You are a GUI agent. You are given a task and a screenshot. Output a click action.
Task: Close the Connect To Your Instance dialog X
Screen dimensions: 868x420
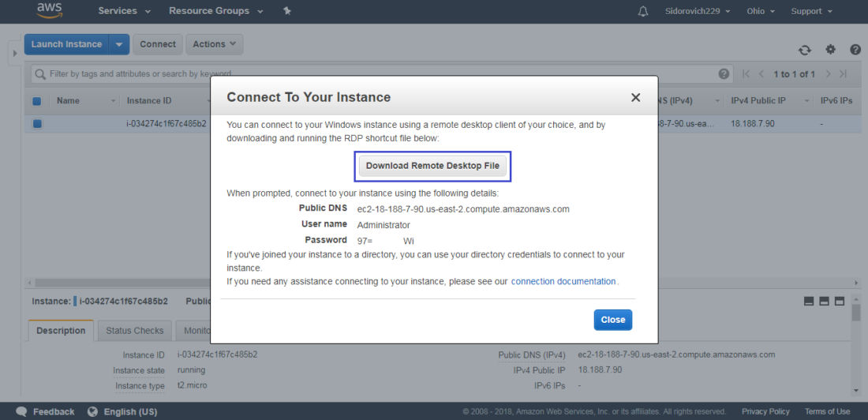(635, 98)
